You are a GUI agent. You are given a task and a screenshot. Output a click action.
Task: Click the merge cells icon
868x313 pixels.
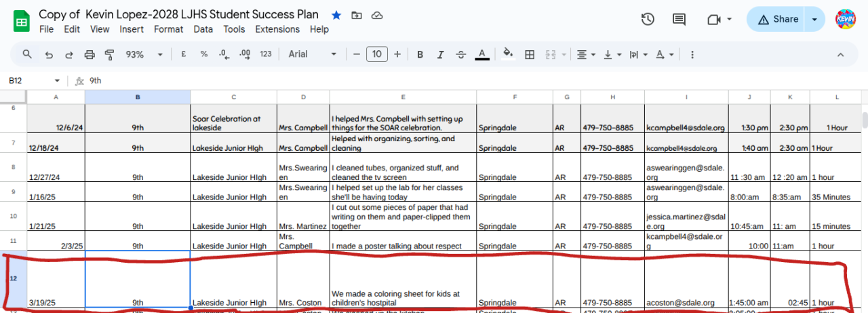pyautogui.click(x=551, y=54)
